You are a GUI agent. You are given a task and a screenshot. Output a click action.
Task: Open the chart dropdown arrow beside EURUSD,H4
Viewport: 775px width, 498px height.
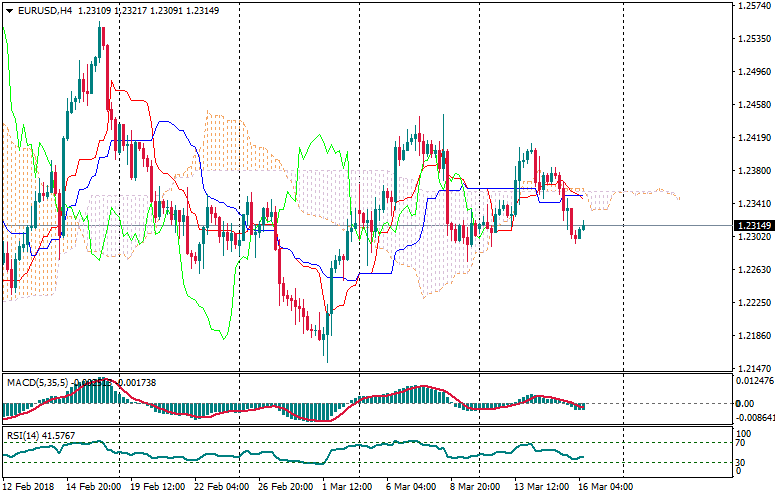9,10
